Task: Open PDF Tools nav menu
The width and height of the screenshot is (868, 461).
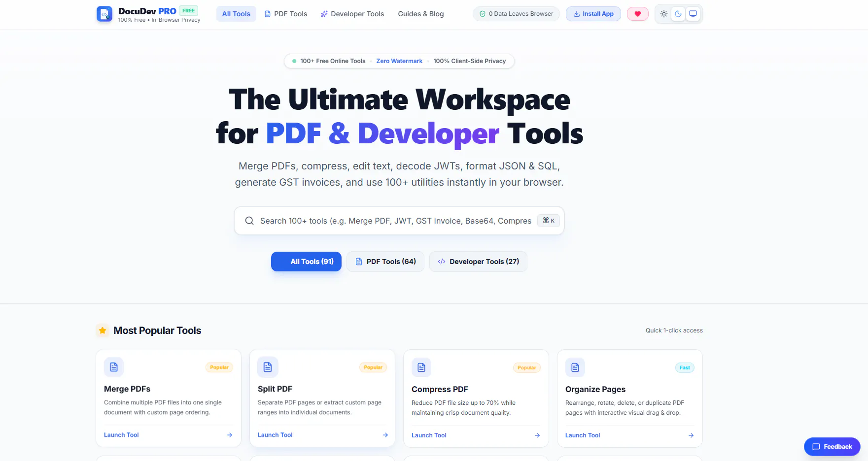Action: pyautogui.click(x=286, y=14)
